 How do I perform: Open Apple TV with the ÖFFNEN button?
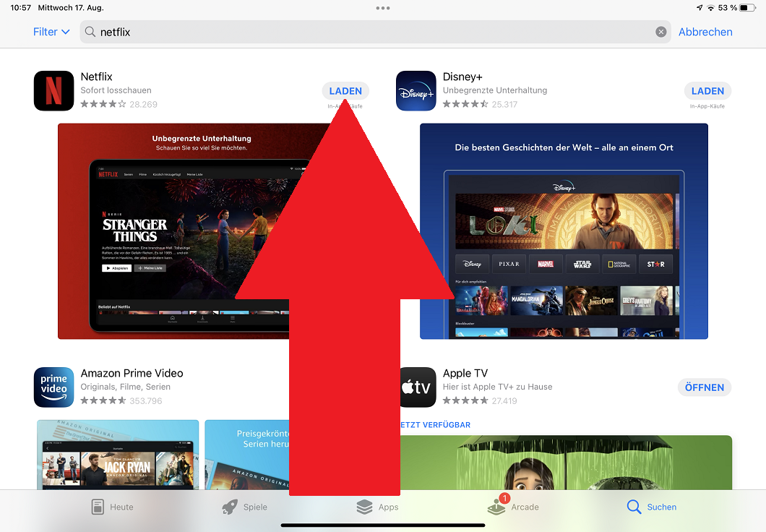pos(705,387)
